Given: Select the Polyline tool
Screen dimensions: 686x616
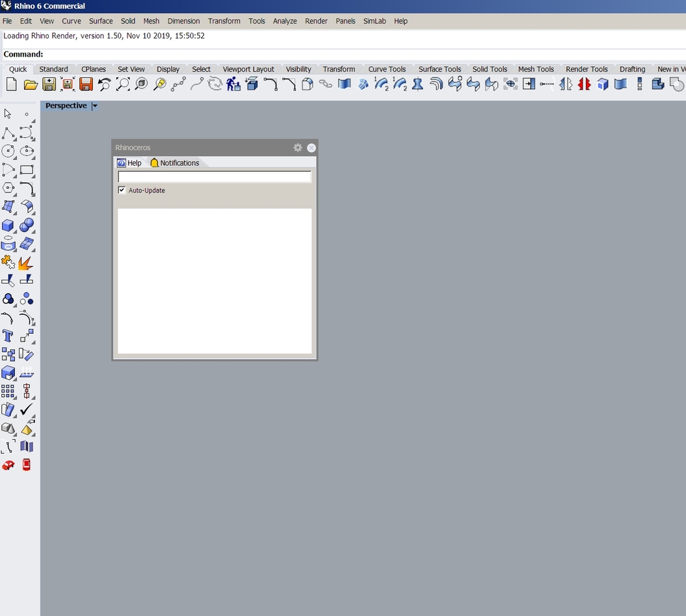Looking at the screenshot, I should 8,133.
